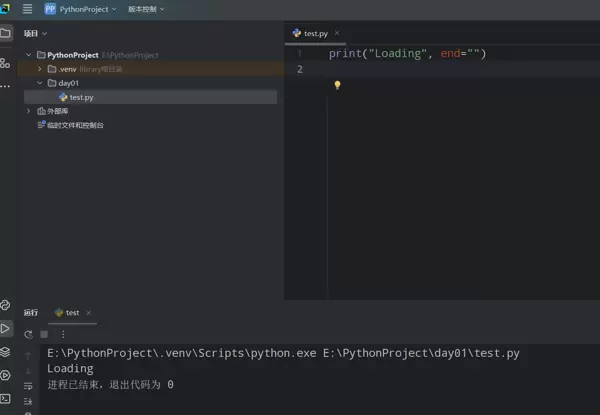Close the test run tab
The width and height of the screenshot is (600, 415).
[89, 312]
